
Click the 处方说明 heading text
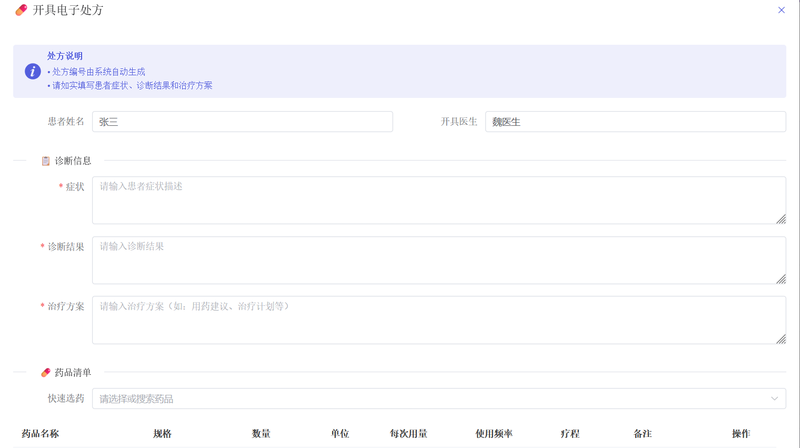pyautogui.click(x=65, y=56)
